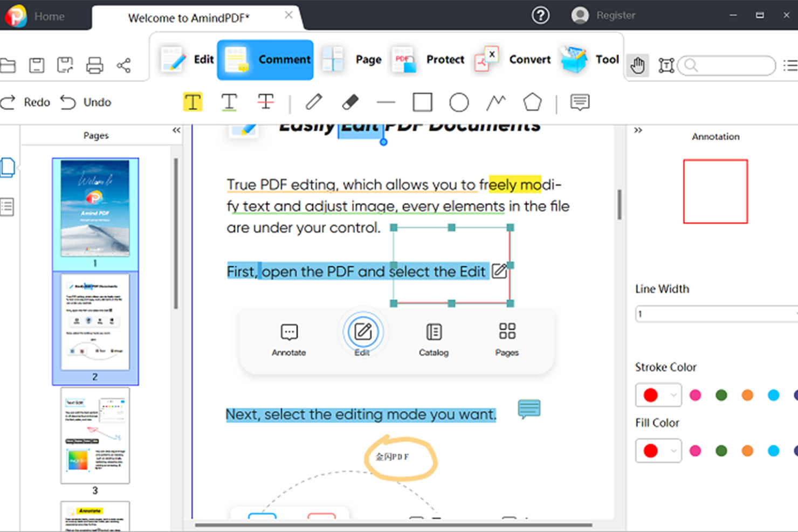The image size is (798, 532).
Task: Select the Eraser tool
Action: (350, 102)
